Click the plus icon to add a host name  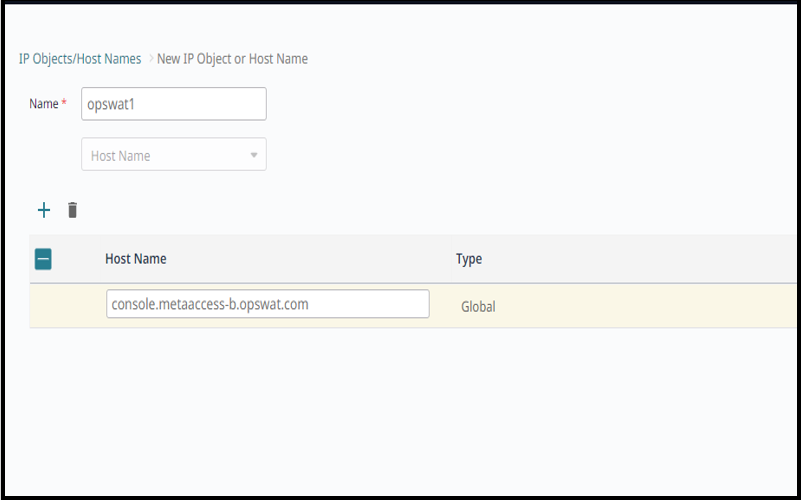coord(44,210)
